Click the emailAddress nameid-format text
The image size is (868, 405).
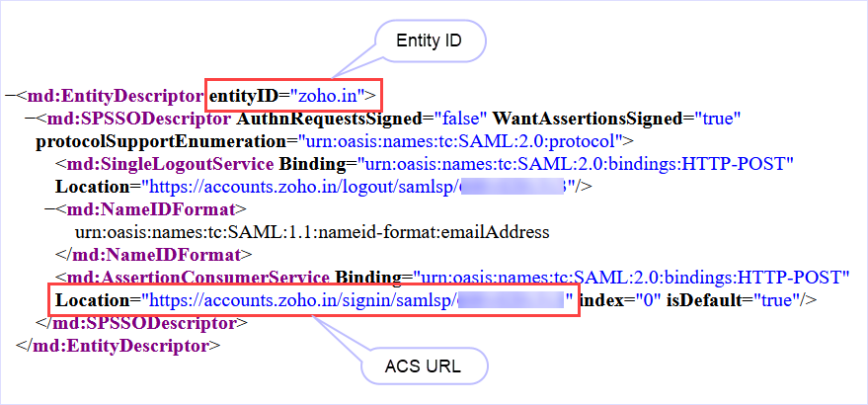(311, 232)
